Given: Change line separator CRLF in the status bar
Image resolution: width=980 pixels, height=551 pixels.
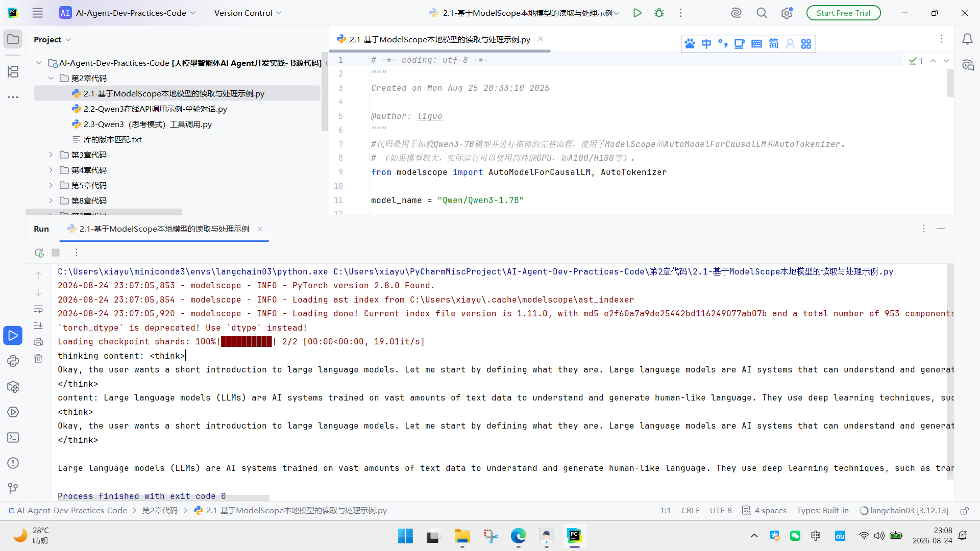Looking at the screenshot, I should pyautogui.click(x=690, y=511).
